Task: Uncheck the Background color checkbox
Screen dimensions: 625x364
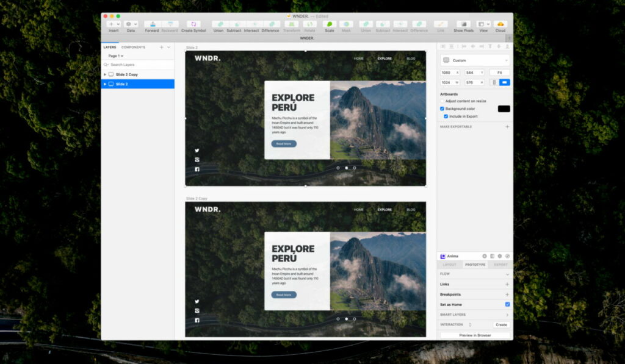Action: [x=443, y=109]
